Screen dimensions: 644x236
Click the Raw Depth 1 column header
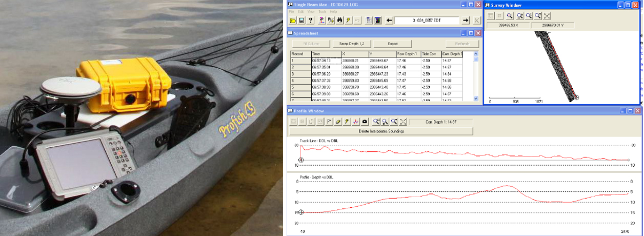pos(408,54)
